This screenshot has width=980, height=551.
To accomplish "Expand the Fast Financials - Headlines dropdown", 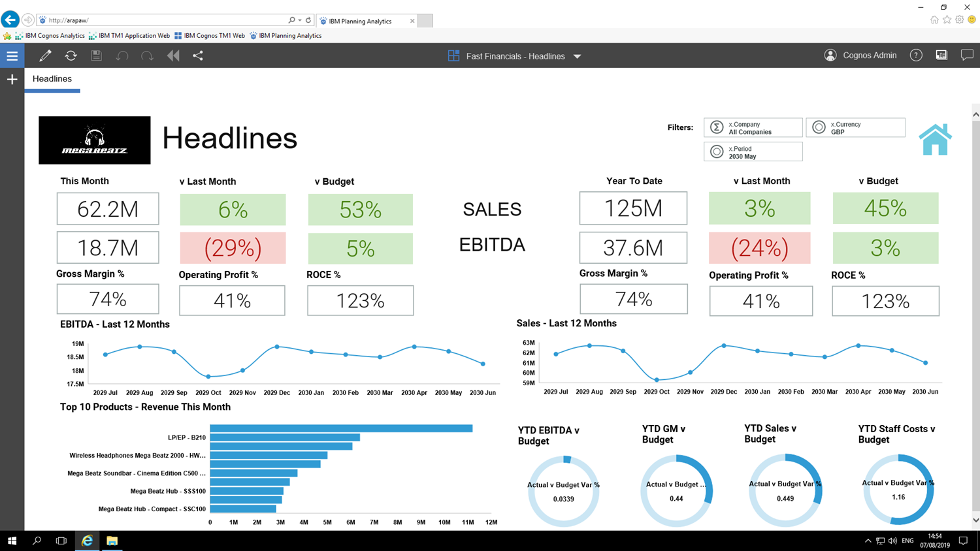I will tap(577, 56).
